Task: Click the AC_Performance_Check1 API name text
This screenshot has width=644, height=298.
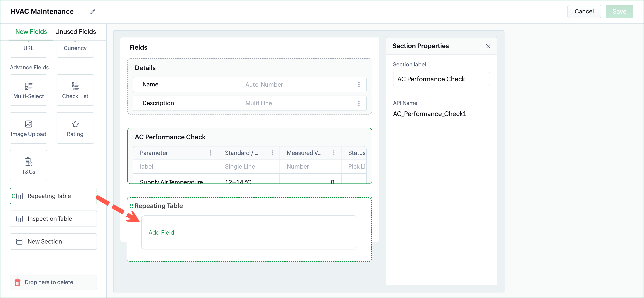Action: (x=429, y=114)
